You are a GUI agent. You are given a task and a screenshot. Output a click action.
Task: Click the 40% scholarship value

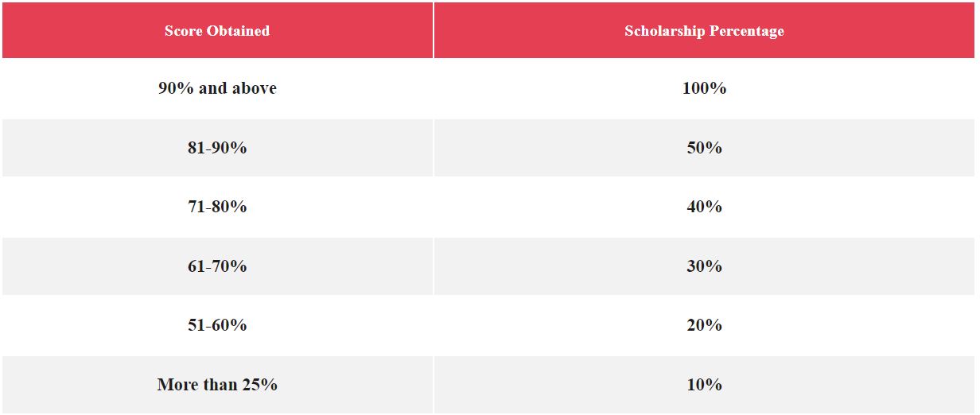click(704, 207)
